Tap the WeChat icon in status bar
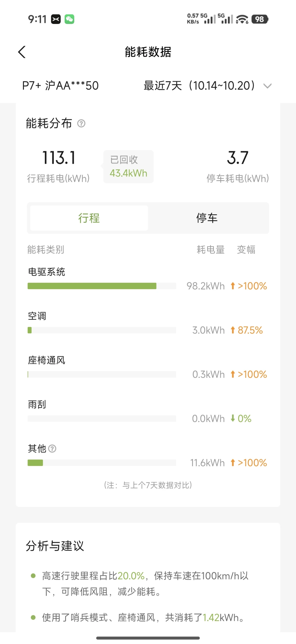The height and width of the screenshot is (644, 296). point(69,19)
